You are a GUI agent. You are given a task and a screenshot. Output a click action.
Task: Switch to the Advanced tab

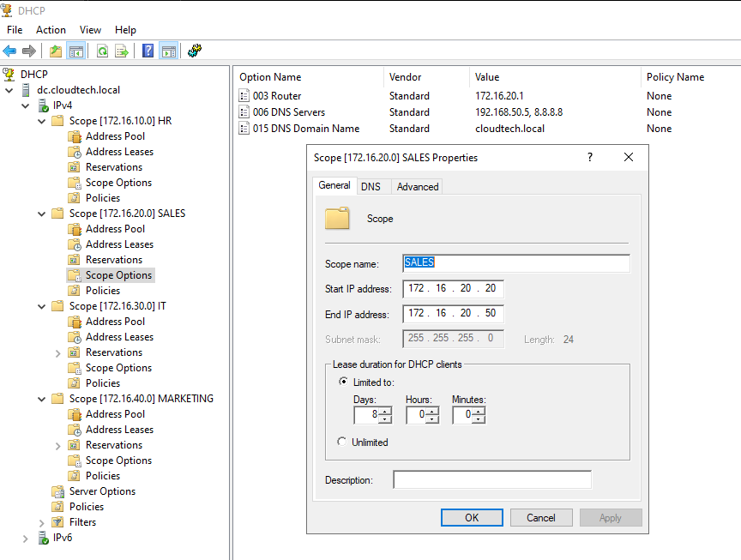coord(418,186)
